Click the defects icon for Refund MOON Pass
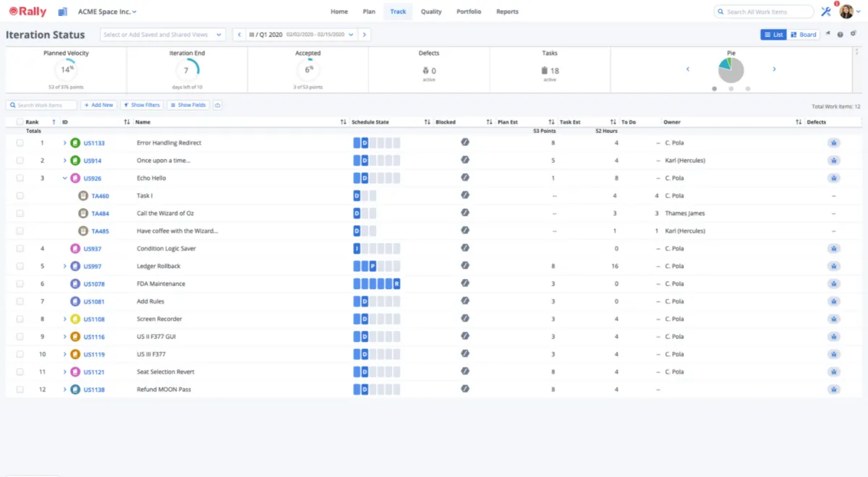Image resolution: width=868 pixels, height=477 pixels. 833,390
